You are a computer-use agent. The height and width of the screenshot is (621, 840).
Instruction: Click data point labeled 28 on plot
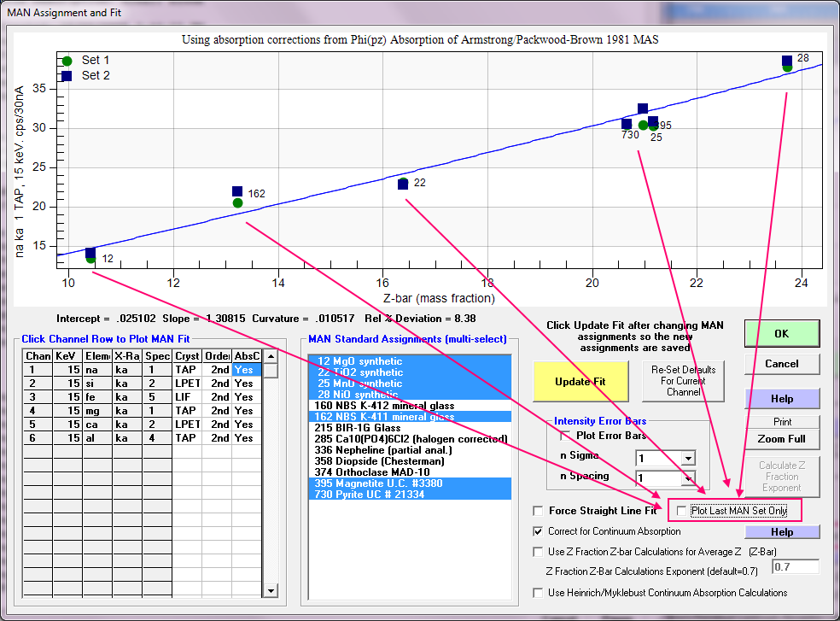pos(787,61)
